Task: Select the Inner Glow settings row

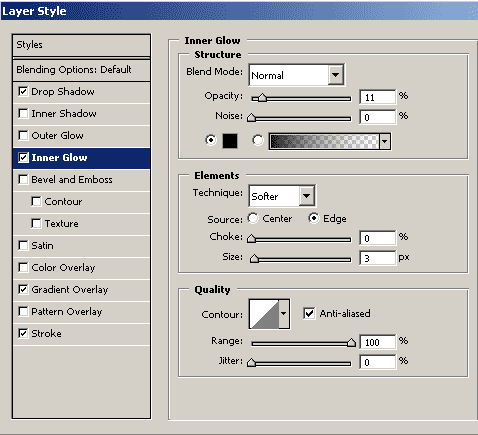Action: tap(81, 158)
